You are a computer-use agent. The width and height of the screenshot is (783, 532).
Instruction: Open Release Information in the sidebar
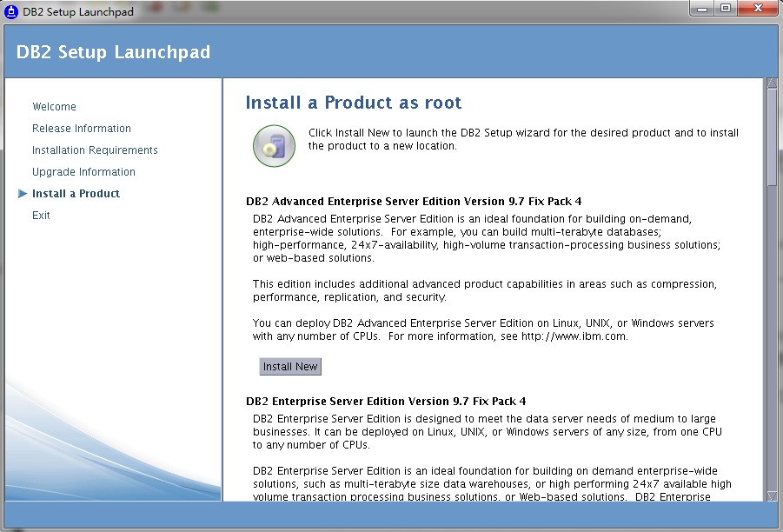[x=82, y=129]
